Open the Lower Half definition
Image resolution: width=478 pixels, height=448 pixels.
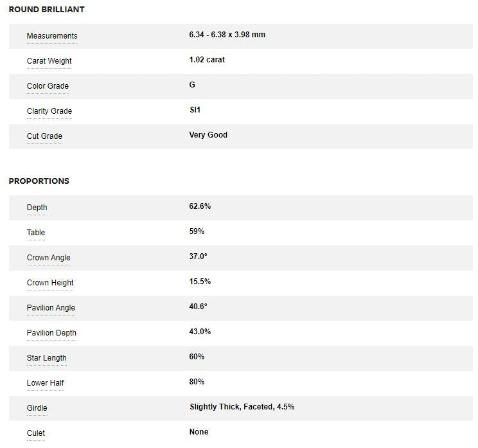(46, 383)
